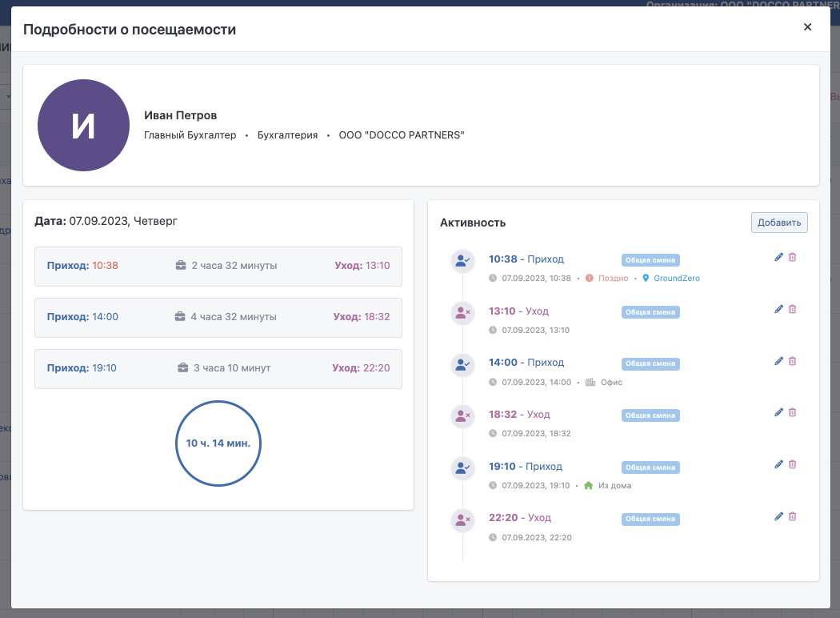Click the Уход: 13:10 time label
This screenshot has width=840, height=618.
pyautogui.click(x=362, y=265)
